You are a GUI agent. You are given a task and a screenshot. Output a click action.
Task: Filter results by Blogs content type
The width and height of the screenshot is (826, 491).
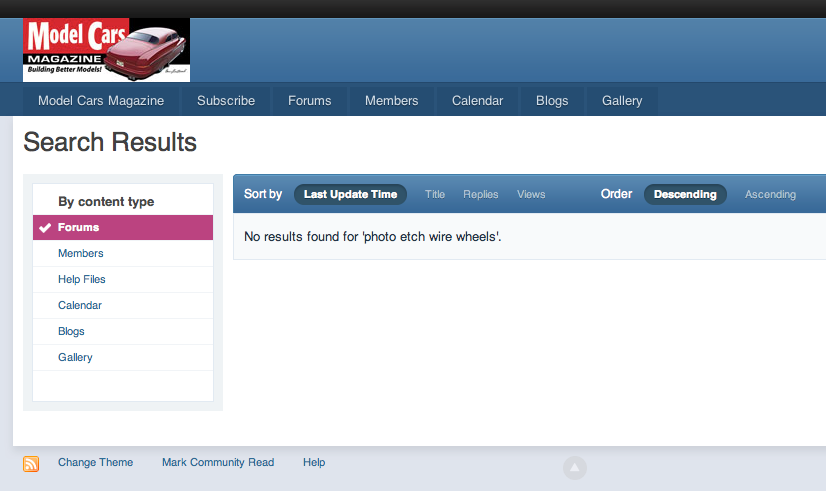123,331
